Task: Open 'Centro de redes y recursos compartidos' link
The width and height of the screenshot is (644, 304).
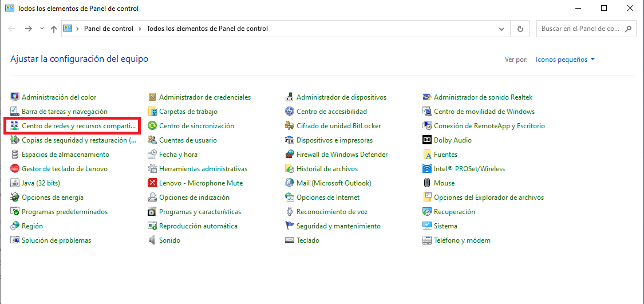Action: coord(79,126)
